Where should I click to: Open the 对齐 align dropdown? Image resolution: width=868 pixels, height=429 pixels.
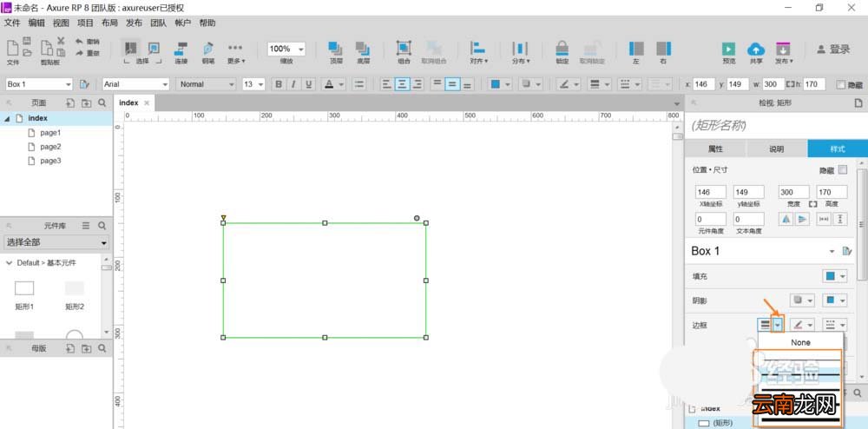point(478,51)
